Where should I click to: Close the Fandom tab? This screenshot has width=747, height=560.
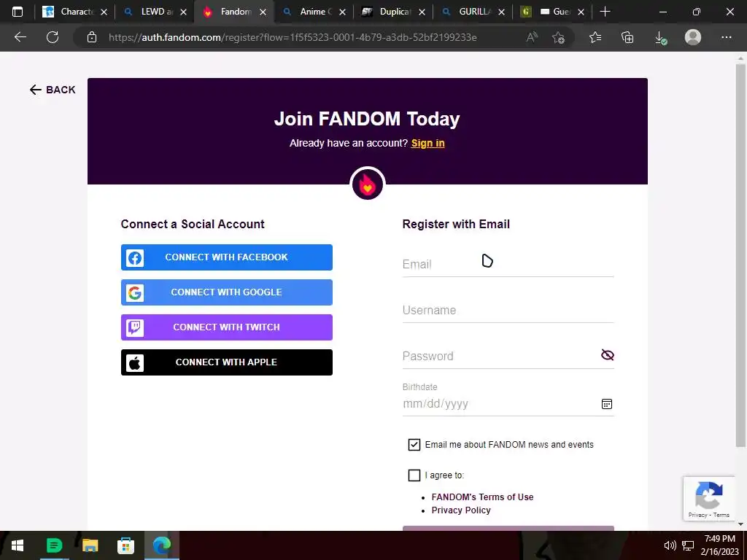pos(263,12)
